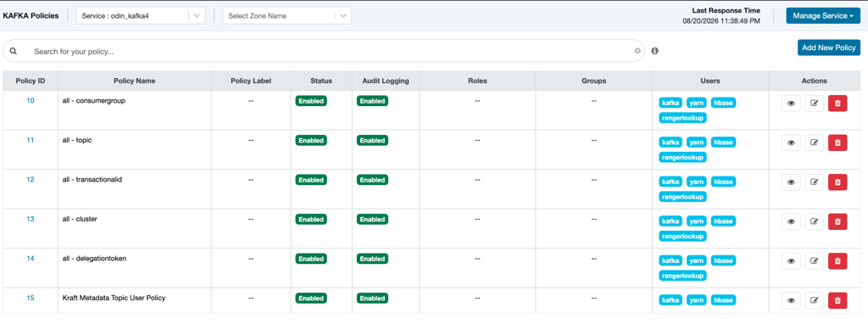The height and width of the screenshot is (330, 868).
Task: Edit policy all - cluster
Action: point(814,221)
